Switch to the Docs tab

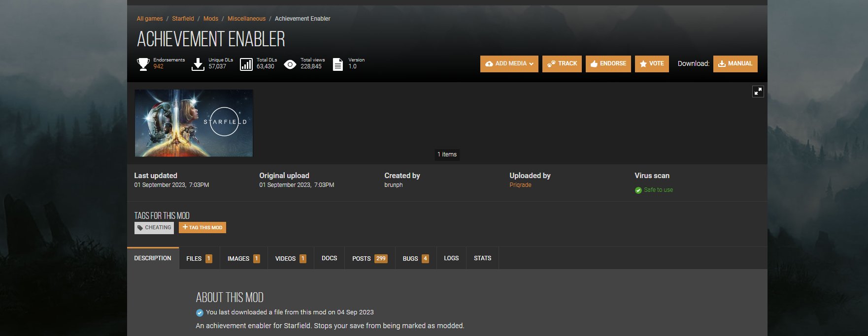click(x=329, y=258)
